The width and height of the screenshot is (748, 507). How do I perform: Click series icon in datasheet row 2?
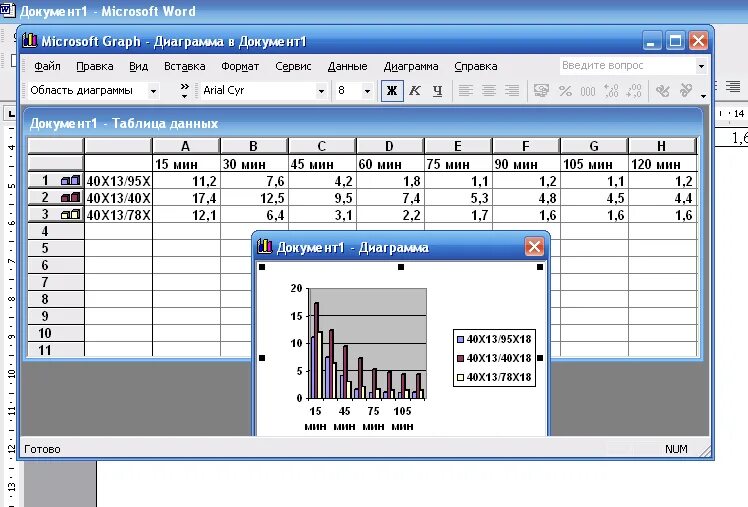click(x=71, y=197)
